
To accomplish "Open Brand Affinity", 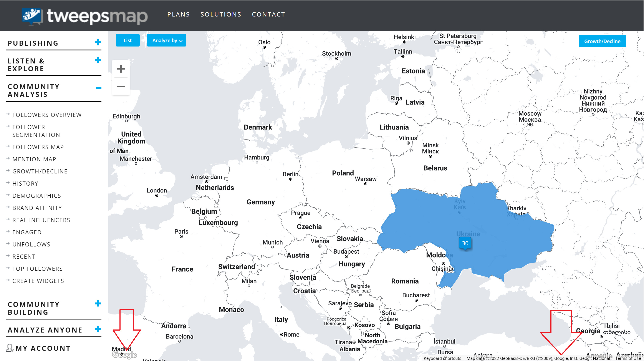I will [x=37, y=208].
